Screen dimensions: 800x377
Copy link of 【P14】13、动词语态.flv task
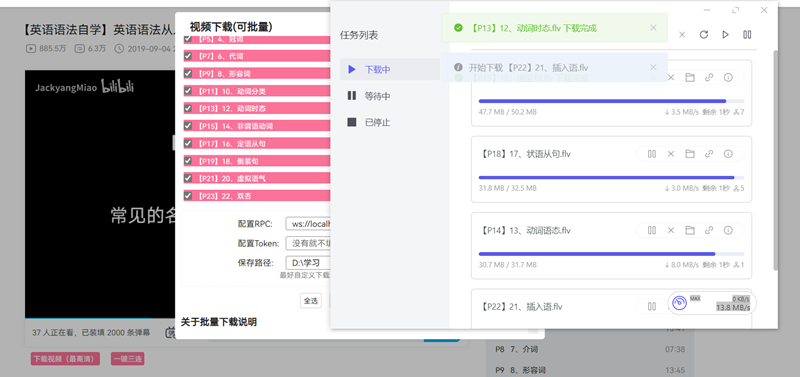(709, 230)
